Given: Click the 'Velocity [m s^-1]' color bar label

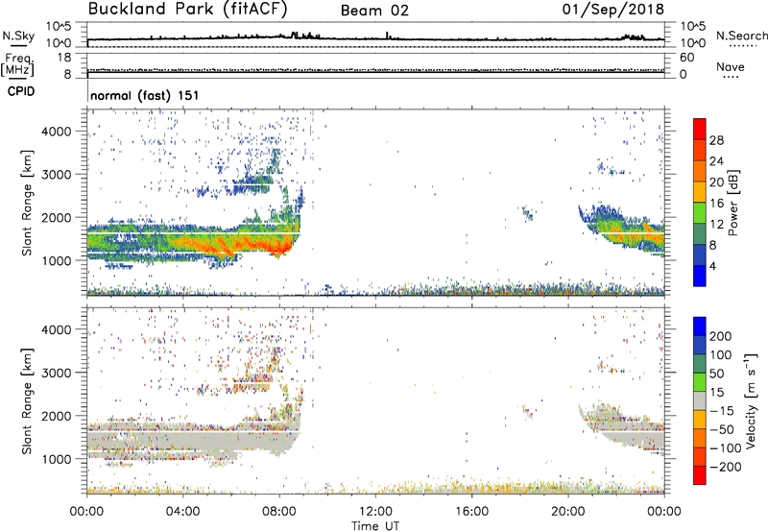Looking at the screenshot, I should [751, 400].
